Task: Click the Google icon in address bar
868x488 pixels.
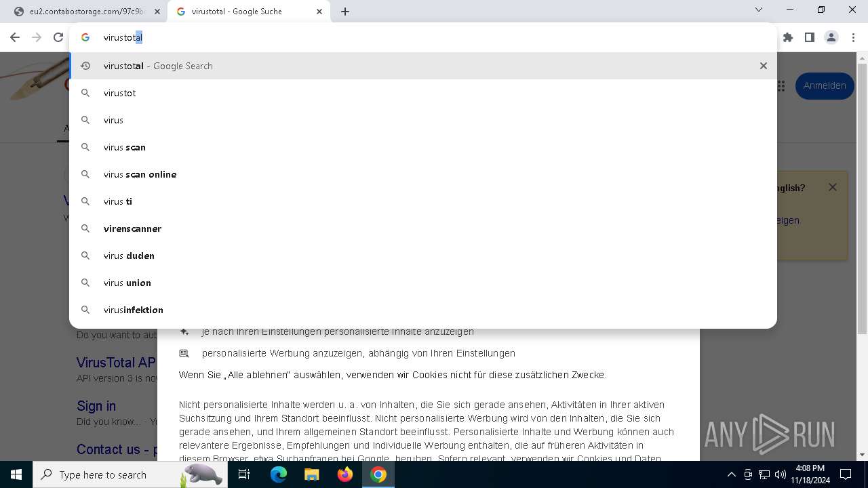Action: point(85,37)
